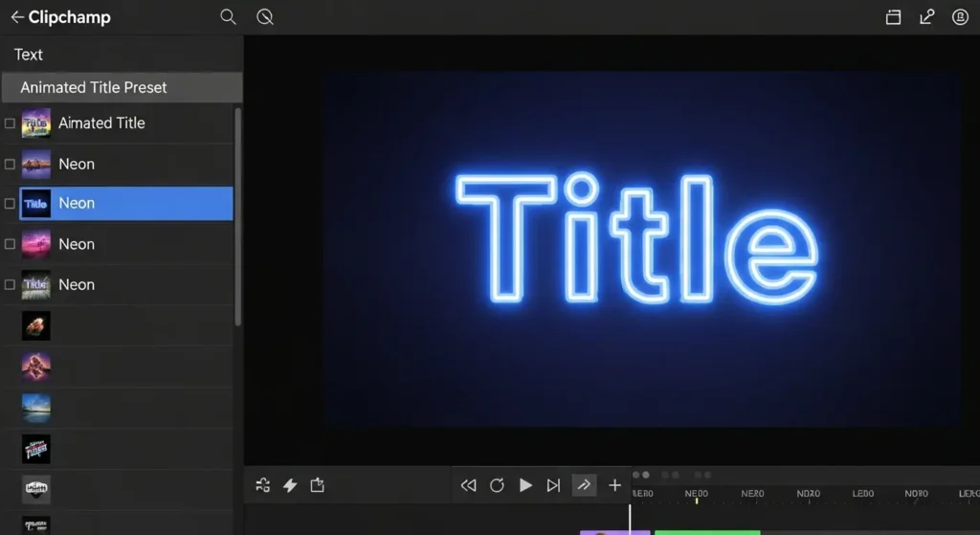Viewport: 980px width, 535px height.
Task: Check the box beside the pink Neon preset
Action: tap(11, 244)
